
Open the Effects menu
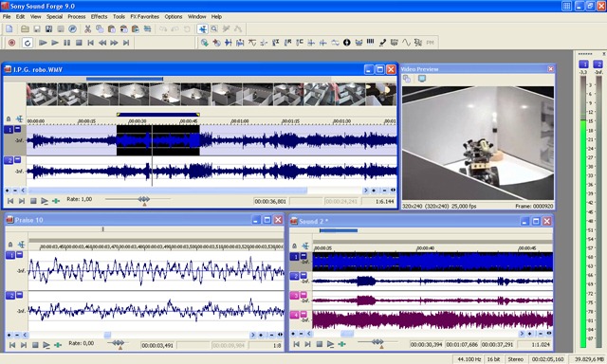[x=99, y=17]
